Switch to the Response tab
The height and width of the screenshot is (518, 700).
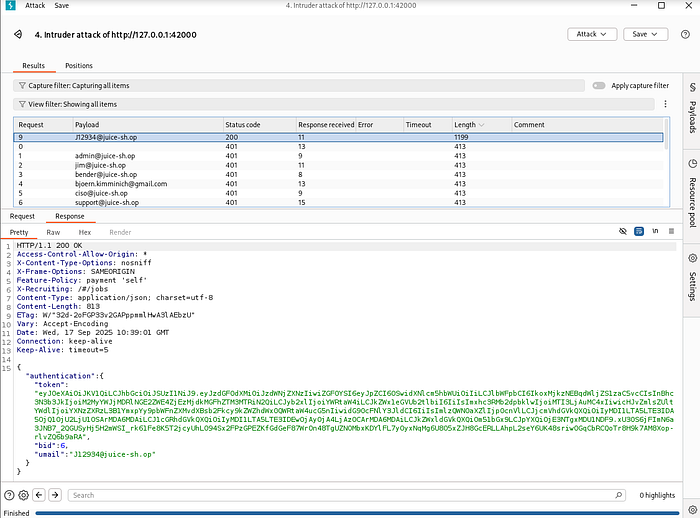coord(70,216)
